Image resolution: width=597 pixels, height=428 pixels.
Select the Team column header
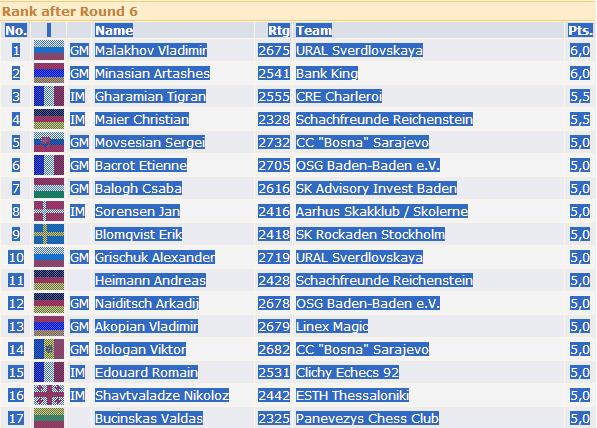tap(314, 30)
